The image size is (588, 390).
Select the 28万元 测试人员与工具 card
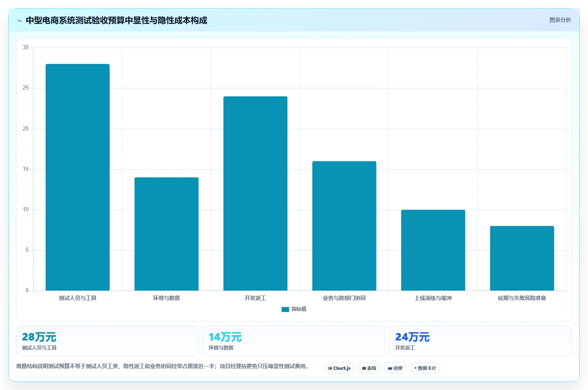(107, 341)
